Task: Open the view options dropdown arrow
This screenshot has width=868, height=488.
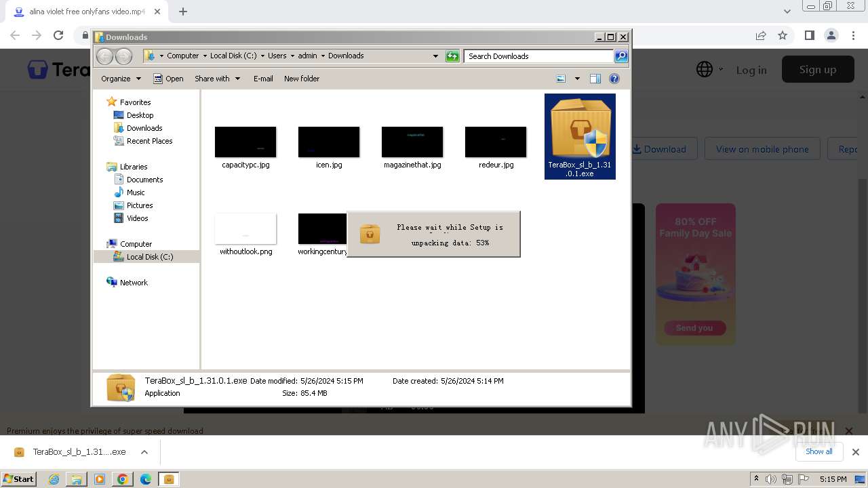Action: pyautogui.click(x=577, y=79)
